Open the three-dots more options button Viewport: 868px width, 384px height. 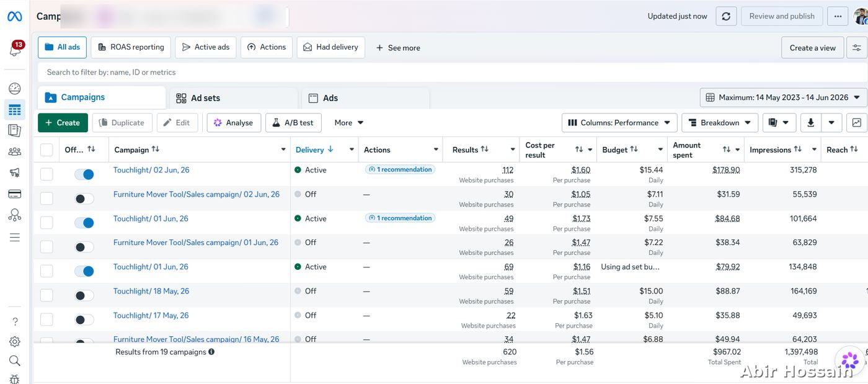838,16
